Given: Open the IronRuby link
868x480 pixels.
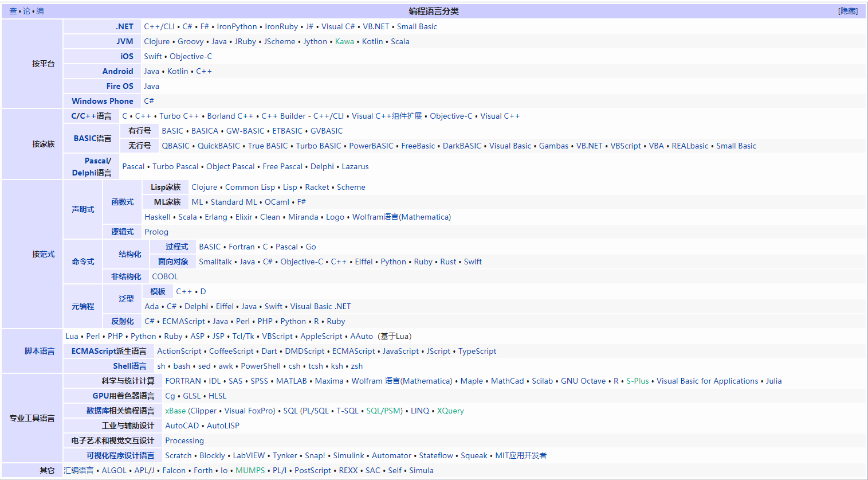Looking at the screenshot, I should click(281, 26).
